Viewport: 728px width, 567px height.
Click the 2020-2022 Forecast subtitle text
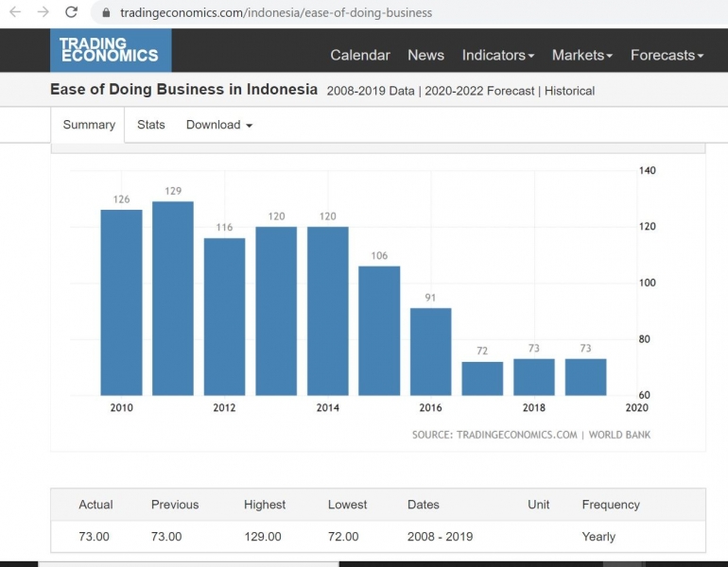tap(479, 91)
